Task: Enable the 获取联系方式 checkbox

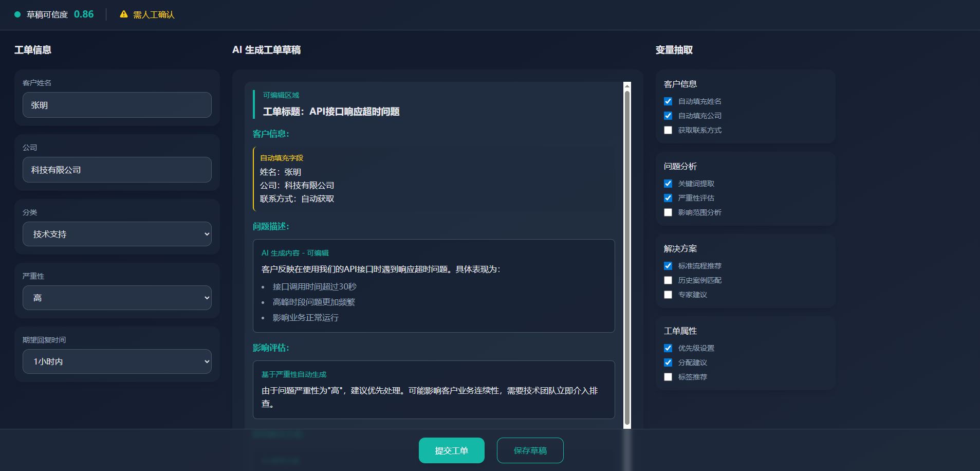Action: click(x=668, y=130)
